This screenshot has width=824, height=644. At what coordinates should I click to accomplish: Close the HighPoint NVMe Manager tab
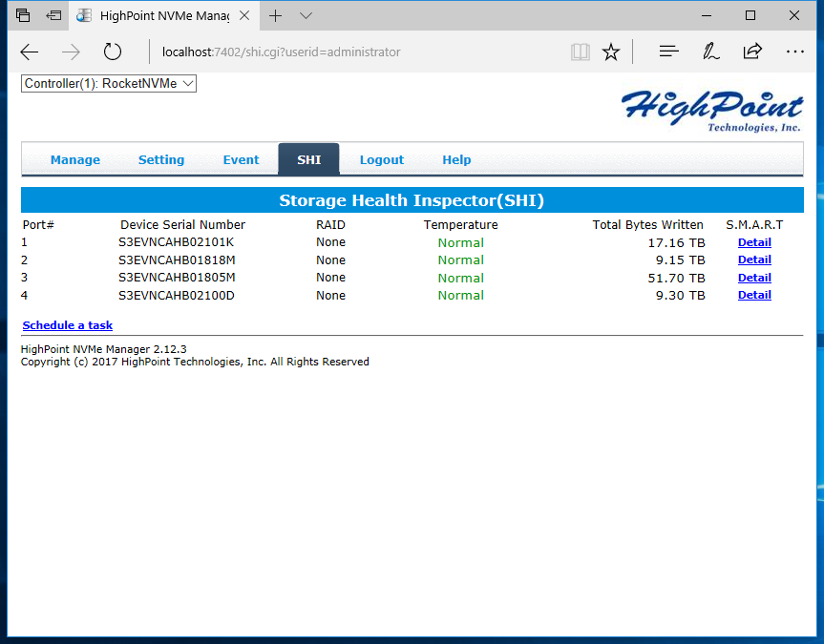(x=244, y=16)
